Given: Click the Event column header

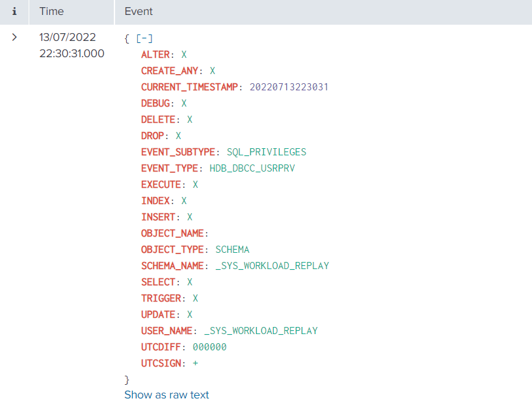Looking at the screenshot, I should (x=139, y=12).
